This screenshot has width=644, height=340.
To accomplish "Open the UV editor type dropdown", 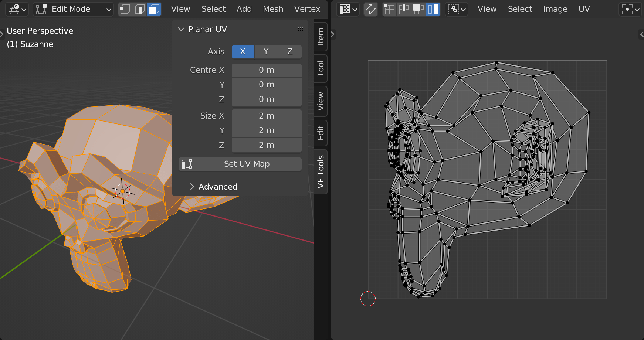I will point(348,9).
